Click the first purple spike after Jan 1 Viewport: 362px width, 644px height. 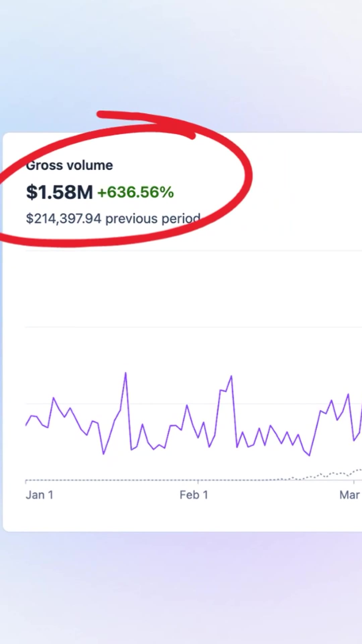click(53, 398)
